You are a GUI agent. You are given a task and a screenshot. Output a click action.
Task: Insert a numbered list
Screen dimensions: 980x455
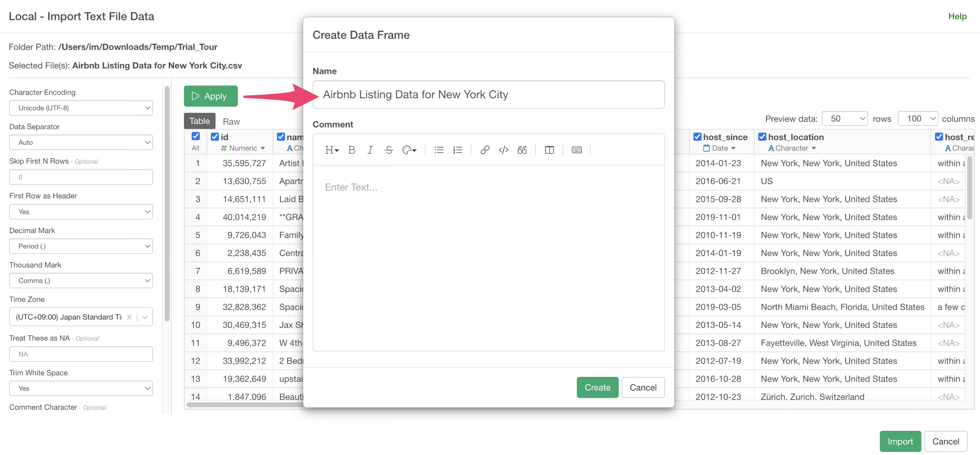tap(458, 150)
